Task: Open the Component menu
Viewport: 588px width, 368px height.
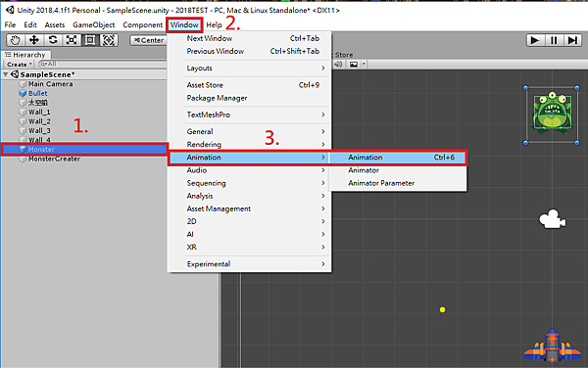Action: 142,24
